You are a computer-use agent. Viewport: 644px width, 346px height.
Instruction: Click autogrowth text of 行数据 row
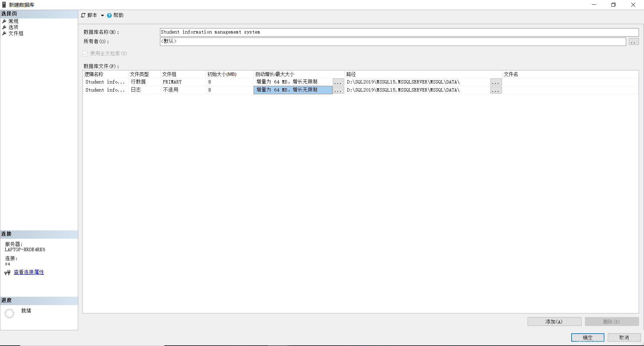(287, 82)
